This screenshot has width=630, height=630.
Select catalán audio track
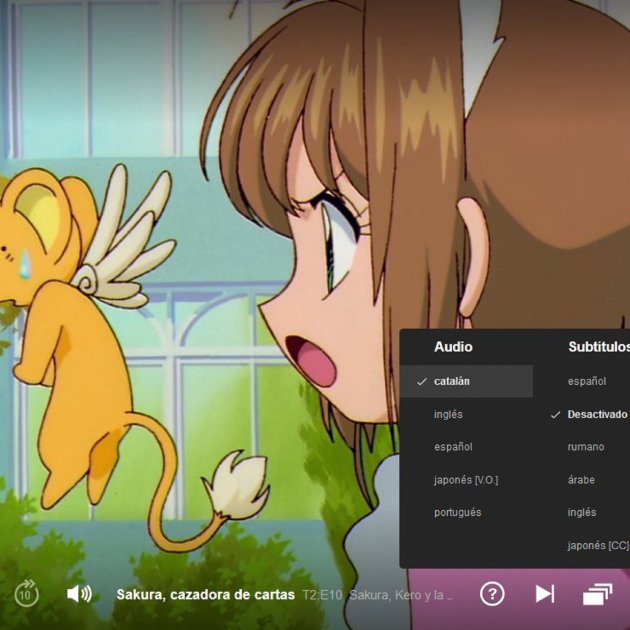tap(466, 381)
